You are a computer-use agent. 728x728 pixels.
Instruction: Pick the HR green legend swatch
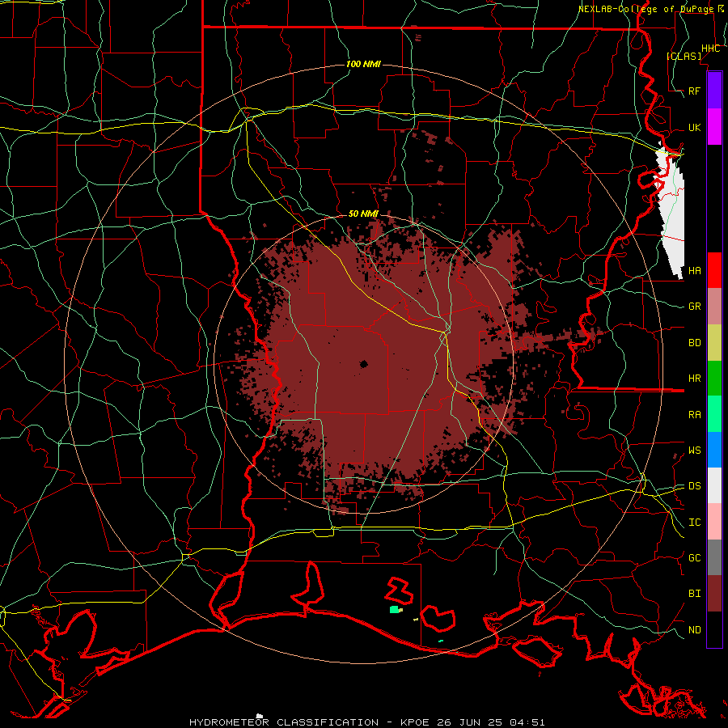[x=714, y=378]
